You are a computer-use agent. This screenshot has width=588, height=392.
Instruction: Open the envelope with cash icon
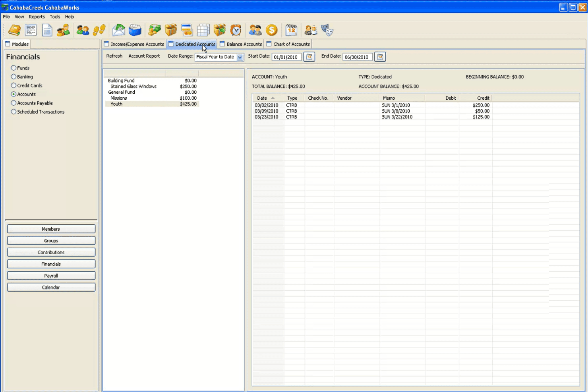(118, 30)
